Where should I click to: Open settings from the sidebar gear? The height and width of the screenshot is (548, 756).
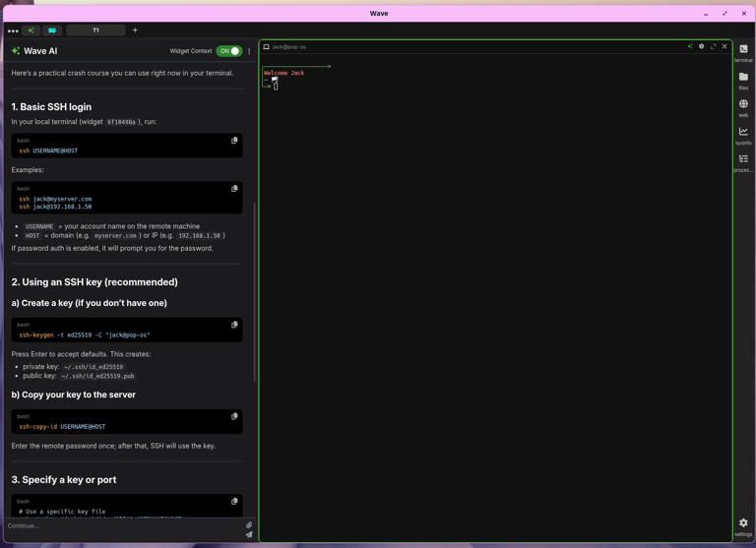[743, 526]
